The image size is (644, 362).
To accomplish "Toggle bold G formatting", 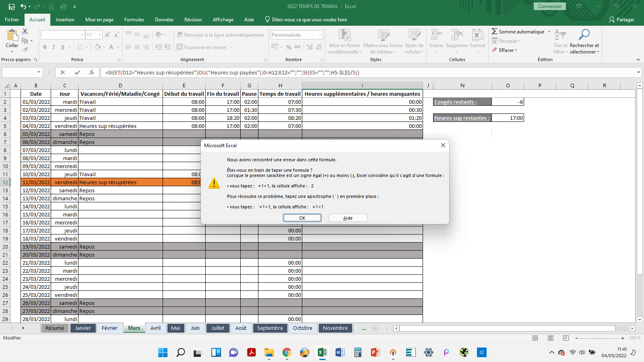I will click(x=45, y=47).
